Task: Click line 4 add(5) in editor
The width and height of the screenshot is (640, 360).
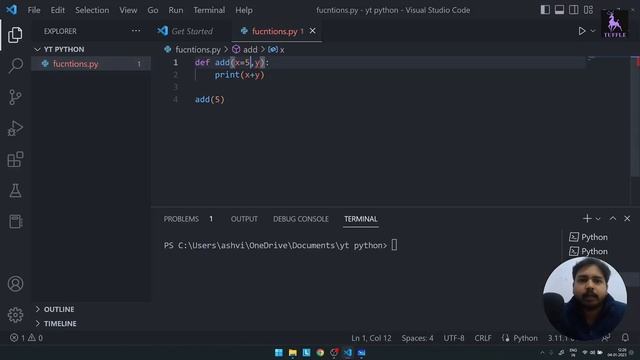Action: click(210, 100)
